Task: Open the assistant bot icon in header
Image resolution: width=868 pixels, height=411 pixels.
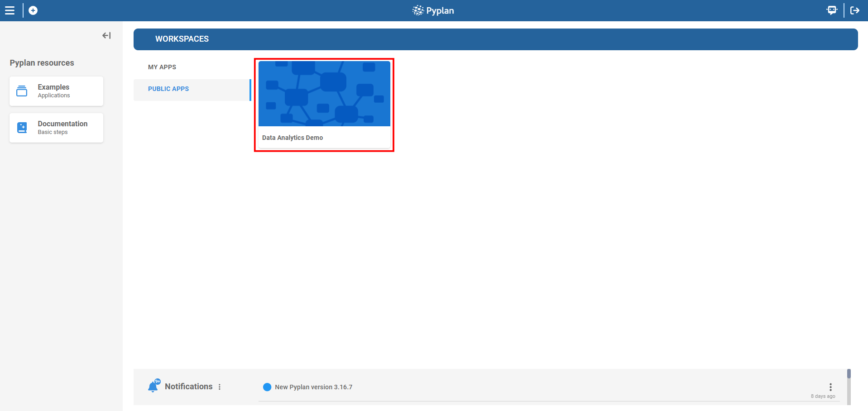Action: click(831, 10)
